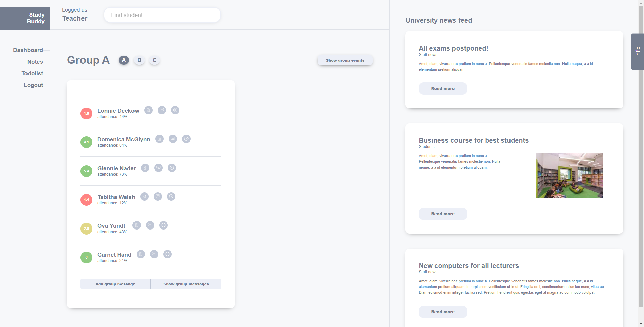Open the message icon for Garnet Hand

(x=154, y=254)
